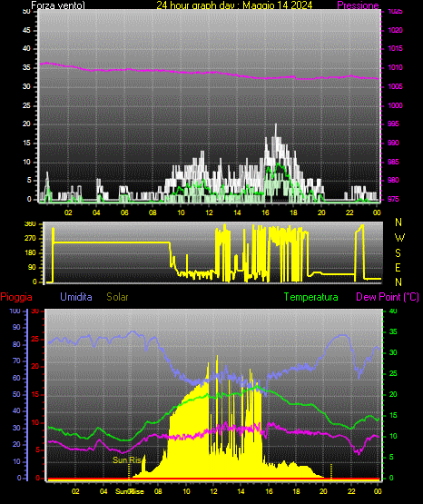The width and height of the screenshot is (423, 504).
Task: Click the 995 pressure axis value
Action: [393, 124]
